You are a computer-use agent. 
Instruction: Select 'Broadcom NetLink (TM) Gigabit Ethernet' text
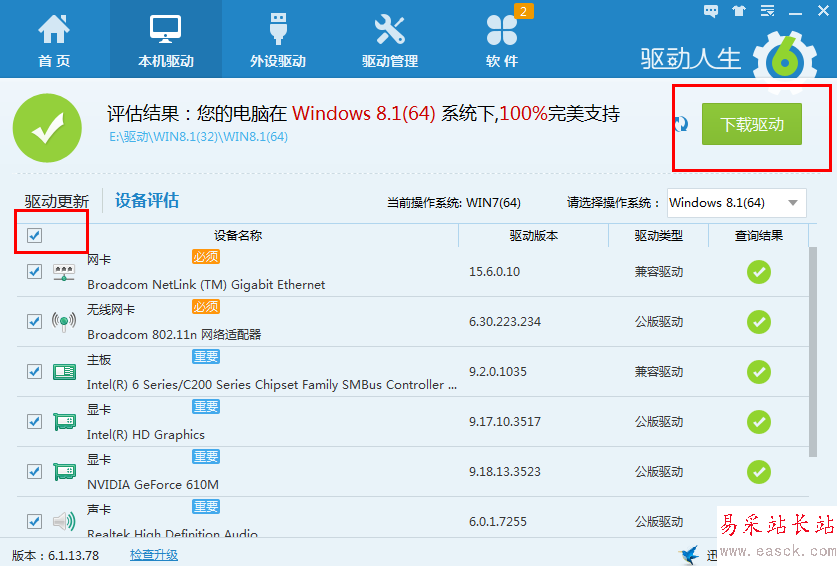coord(206,285)
